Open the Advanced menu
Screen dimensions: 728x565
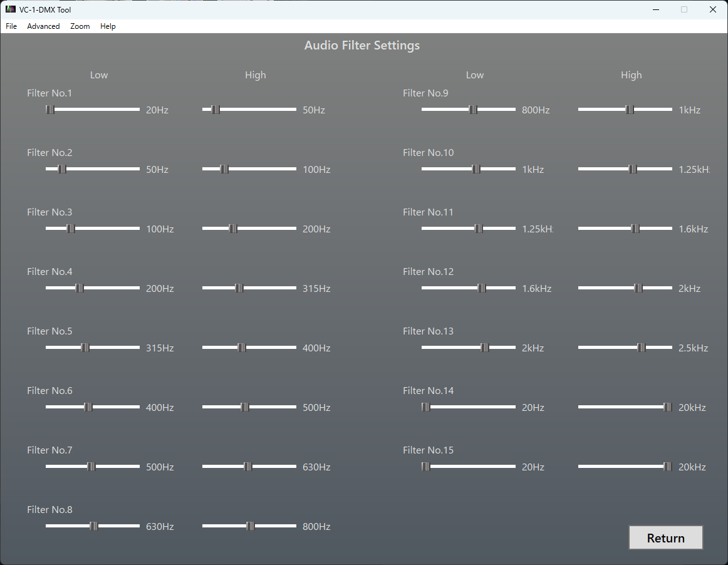[x=43, y=26]
